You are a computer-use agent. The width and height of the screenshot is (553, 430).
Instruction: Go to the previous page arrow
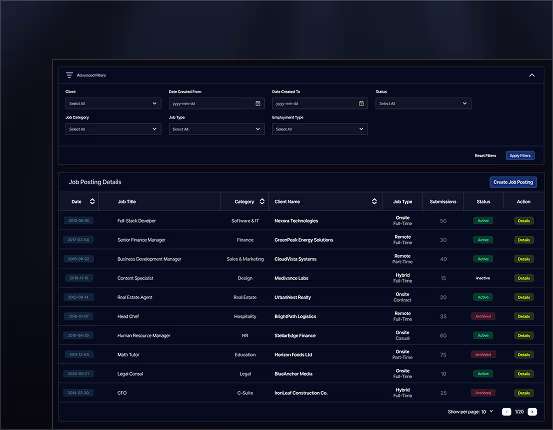(506, 412)
